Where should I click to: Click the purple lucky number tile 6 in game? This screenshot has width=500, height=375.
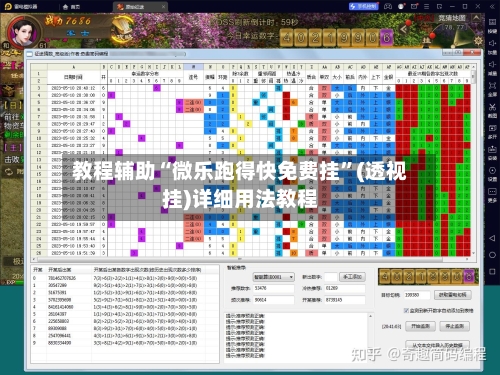click(x=387, y=37)
